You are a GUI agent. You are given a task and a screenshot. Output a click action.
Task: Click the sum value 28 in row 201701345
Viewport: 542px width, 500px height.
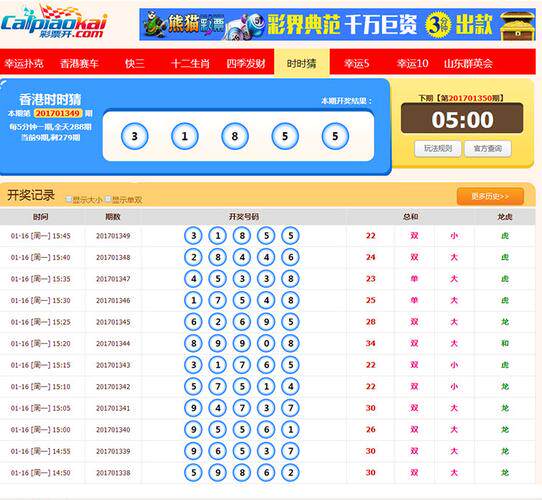point(371,322)
